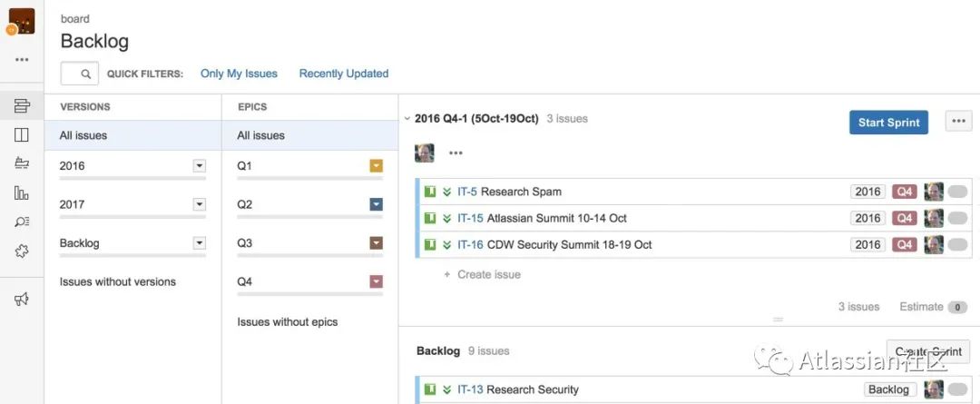Viewport: 980px width, 404px height.
Task: Open the Active sprints board icon
Action: (22, 135)
